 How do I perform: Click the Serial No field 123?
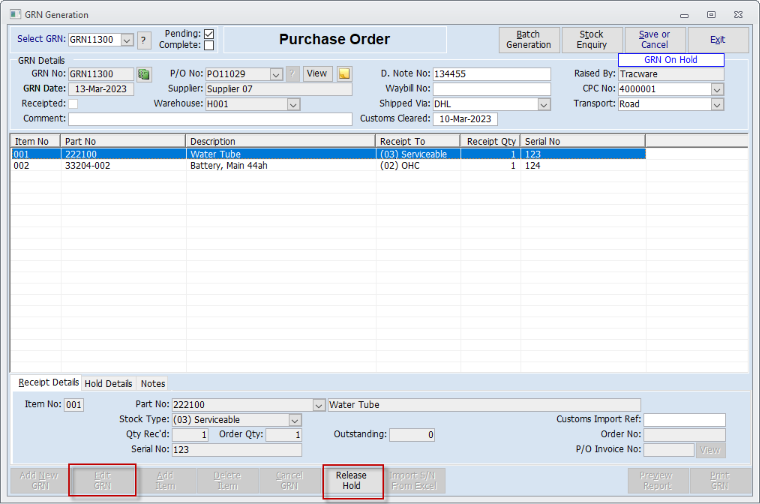click(237, 450)
